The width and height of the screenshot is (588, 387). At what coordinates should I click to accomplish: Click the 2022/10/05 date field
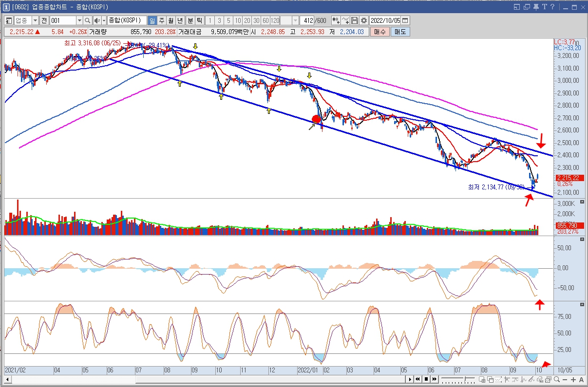click(385, 20)
